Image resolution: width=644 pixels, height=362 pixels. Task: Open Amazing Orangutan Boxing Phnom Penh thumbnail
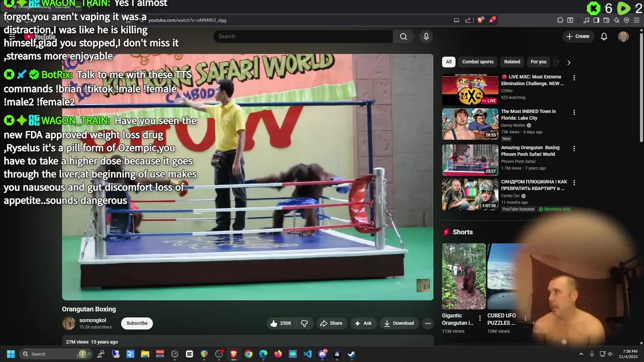click(470, 160)
